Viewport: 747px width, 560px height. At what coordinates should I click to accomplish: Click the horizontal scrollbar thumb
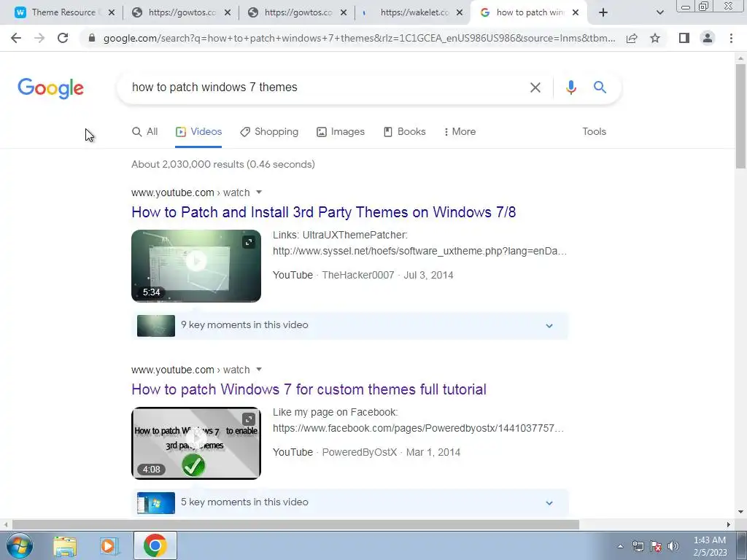295,524
